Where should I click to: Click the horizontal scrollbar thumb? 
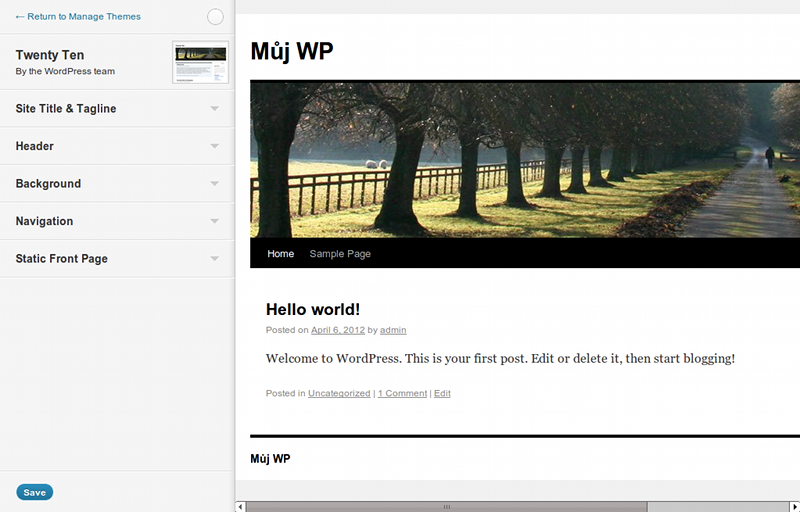(x=446, y=507)
